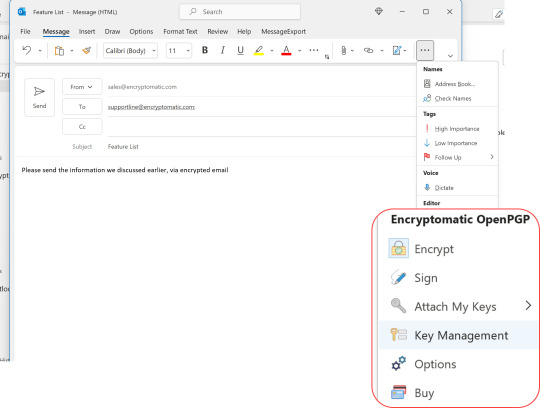Image resolution: width=540 pixels, height=408 pixels.
Task: Open Key Management
Action: (x=458, y=335)
